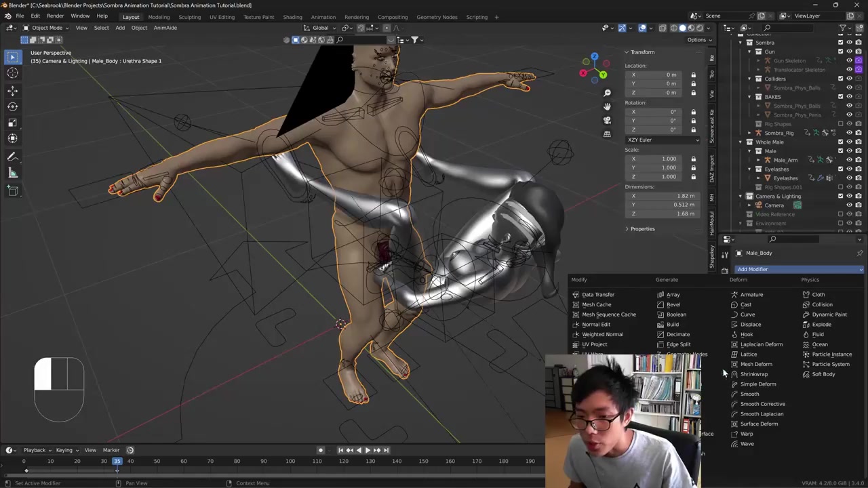
Task: Open the XZY Euler rotation mode dropdown
Action: 663,140
